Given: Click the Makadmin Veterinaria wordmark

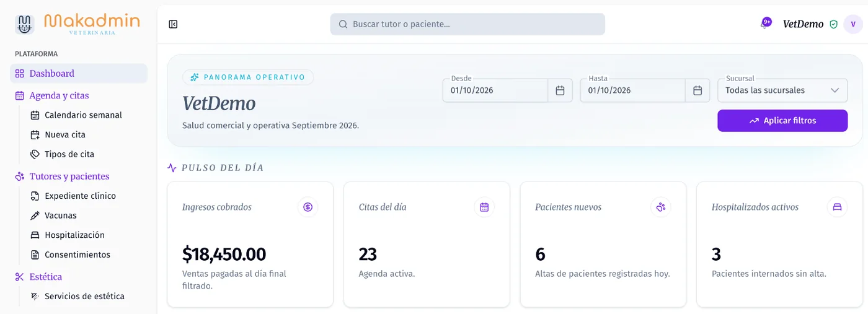Looking at the screenshot, I should pyautogui.click(x=92, y=24).
